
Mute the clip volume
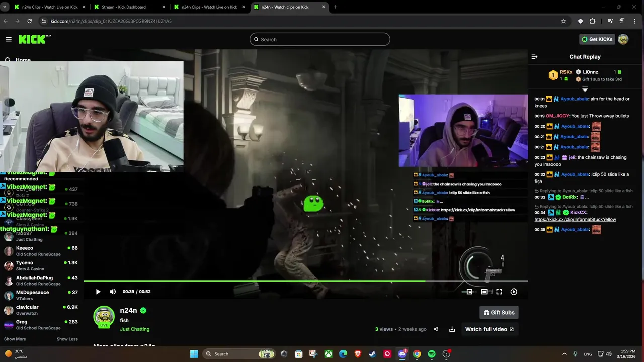[113, 292]
